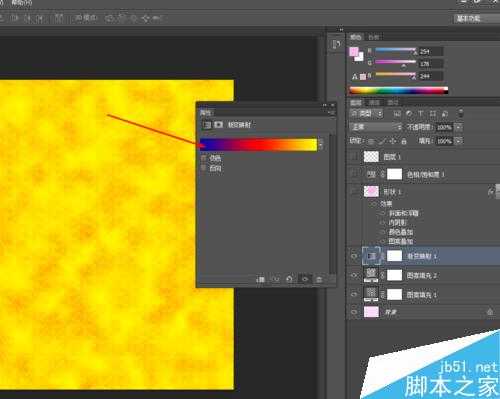Expand collapsed history panel icon in dock
The height and width of the screenshot is (399, 500).
(x=336, y=44)
